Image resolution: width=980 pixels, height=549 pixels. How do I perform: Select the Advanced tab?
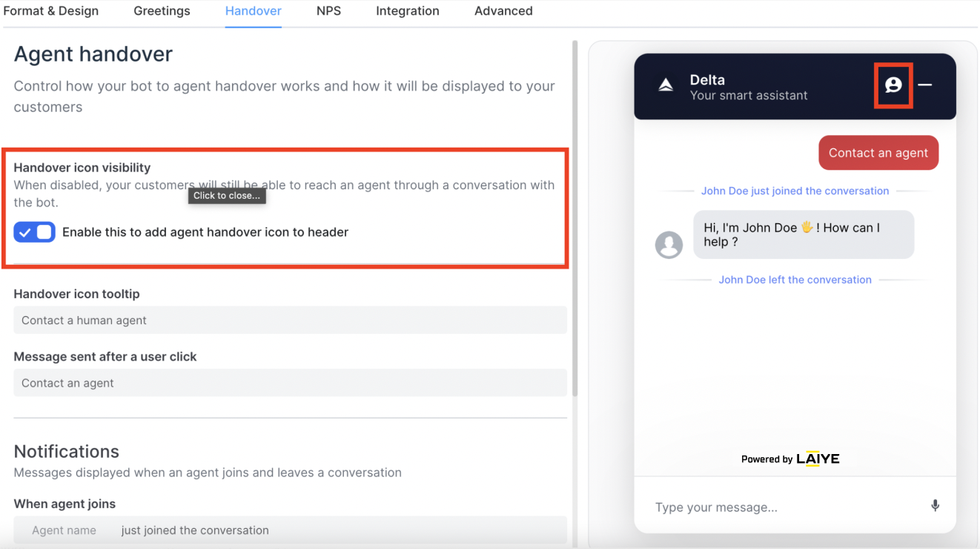503,11
